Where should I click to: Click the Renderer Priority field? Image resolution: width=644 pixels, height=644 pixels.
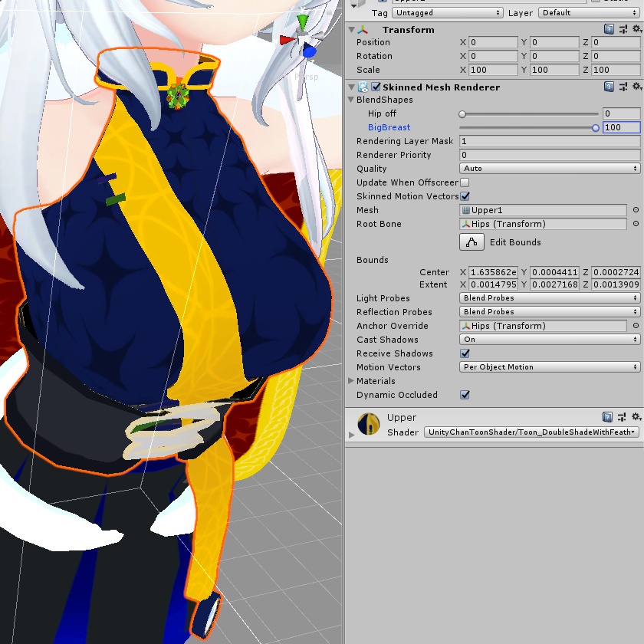pos(550,155)
